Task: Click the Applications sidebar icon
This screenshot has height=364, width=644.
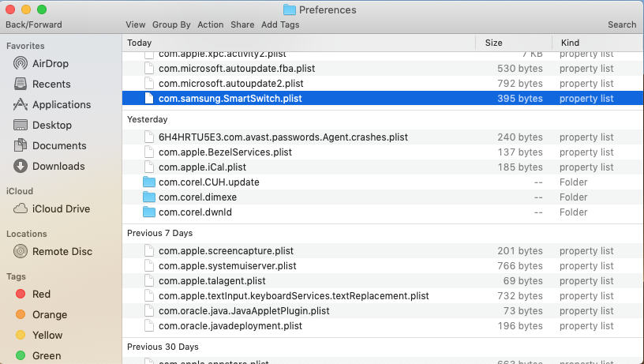Action: (x=20, y=104)
